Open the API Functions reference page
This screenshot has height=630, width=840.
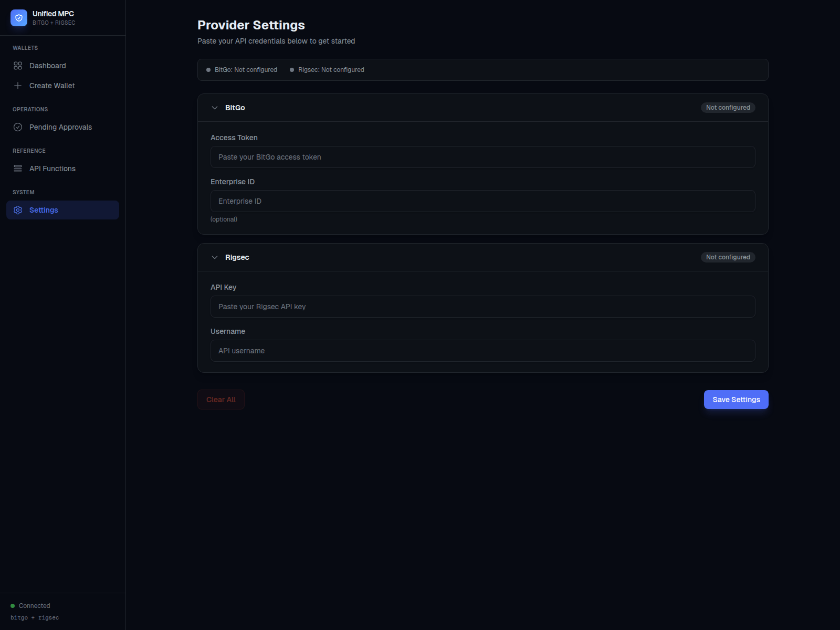pos(52,169)
